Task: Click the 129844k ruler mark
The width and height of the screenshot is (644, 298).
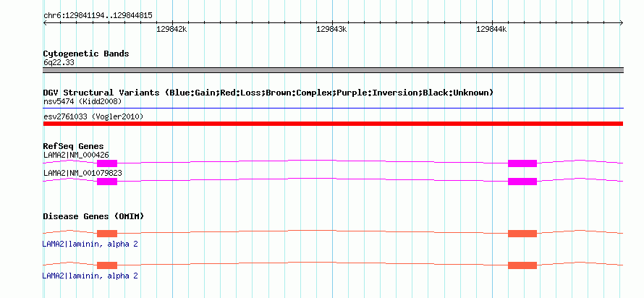Action: coord(491,30)
